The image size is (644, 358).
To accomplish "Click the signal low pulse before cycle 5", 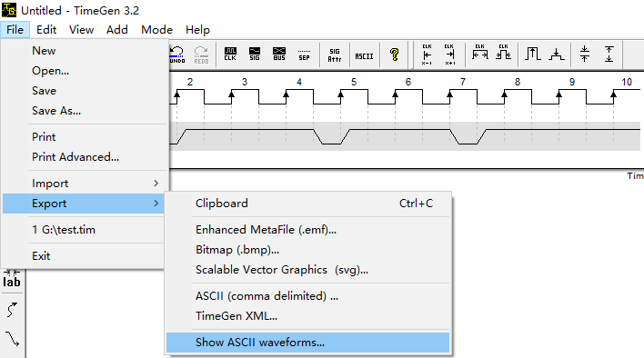I will pos(332,137).
